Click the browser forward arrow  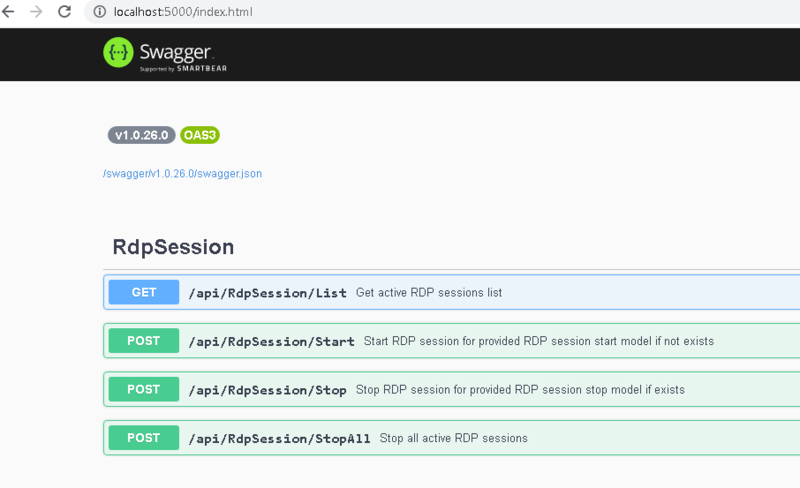[36, 11]
